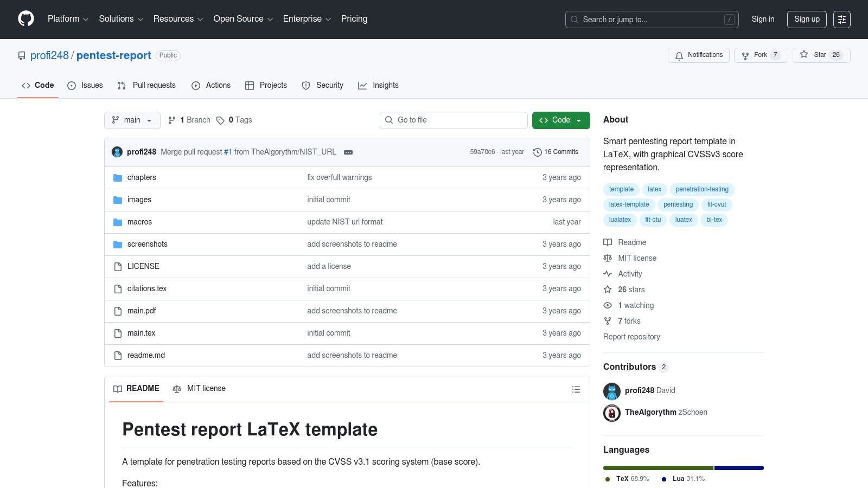868x488 pixels.
Task: Click the Lua segment of language bar
Action: coord(739,468)
